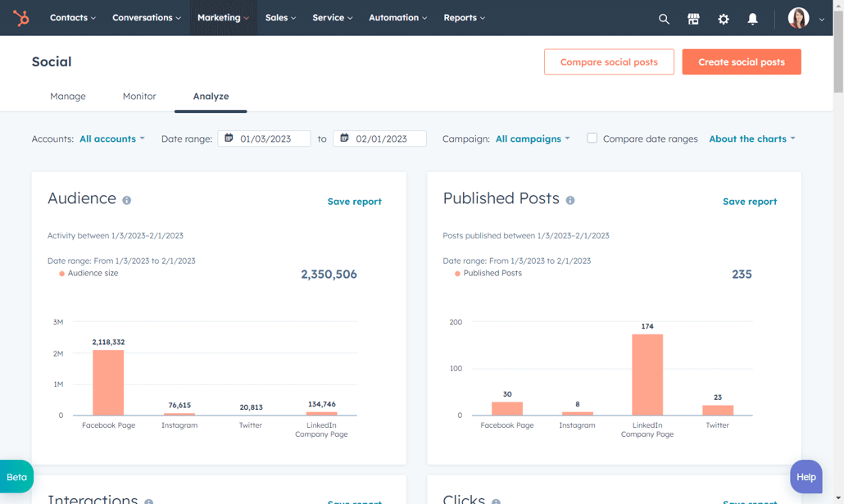Open the notifications bell
This screenshot has height=504, width=844.
coord(752,18)
